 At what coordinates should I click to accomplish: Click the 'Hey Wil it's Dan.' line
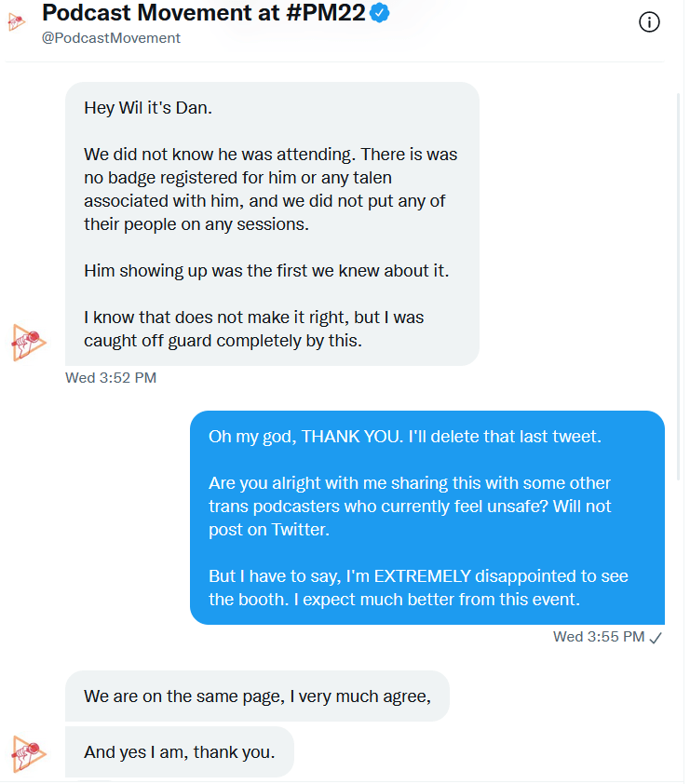(148, 107)
